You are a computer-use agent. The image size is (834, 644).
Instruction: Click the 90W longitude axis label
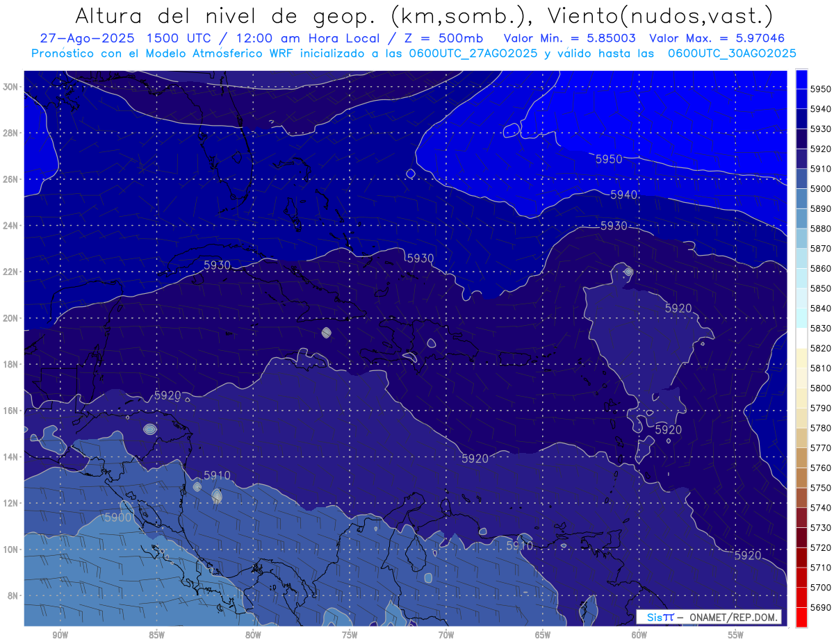pyautogui.click(x=60, y=635)
